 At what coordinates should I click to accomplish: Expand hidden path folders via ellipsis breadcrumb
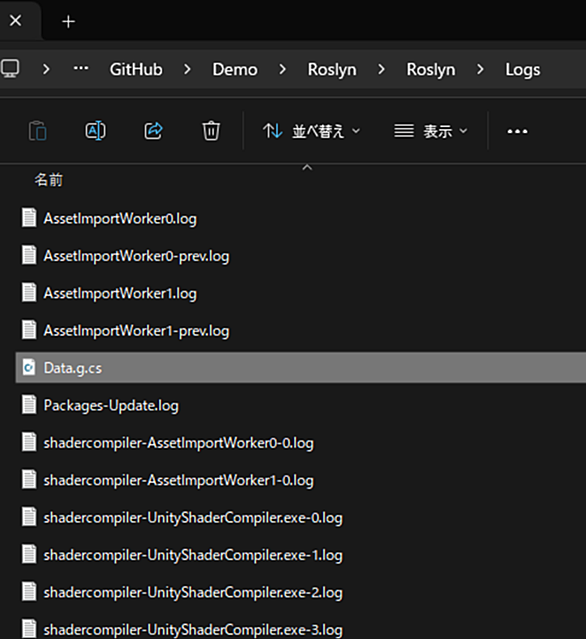(x=81, y=68)
